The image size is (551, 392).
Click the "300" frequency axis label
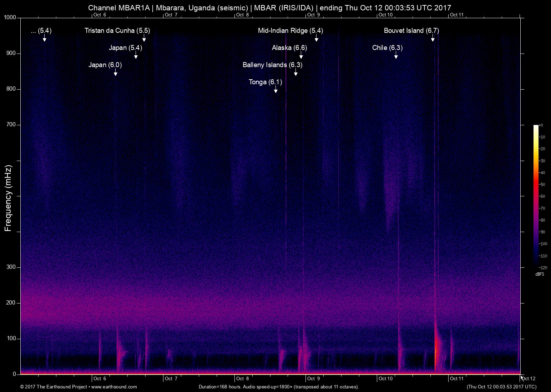[x=12, y=267]
